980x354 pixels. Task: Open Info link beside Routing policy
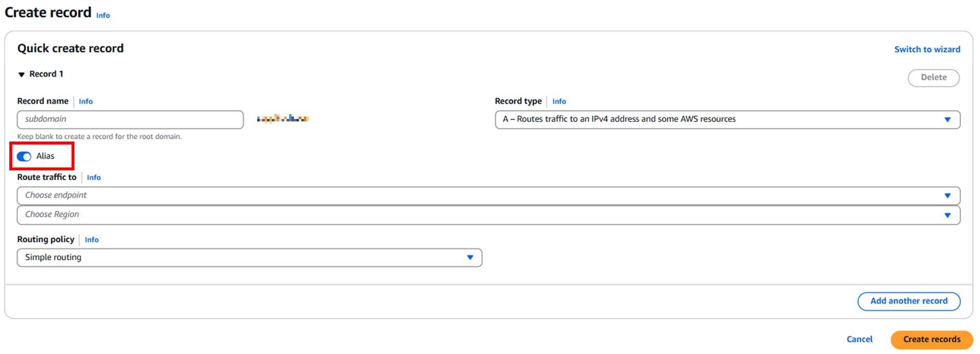tap(92, 239)
